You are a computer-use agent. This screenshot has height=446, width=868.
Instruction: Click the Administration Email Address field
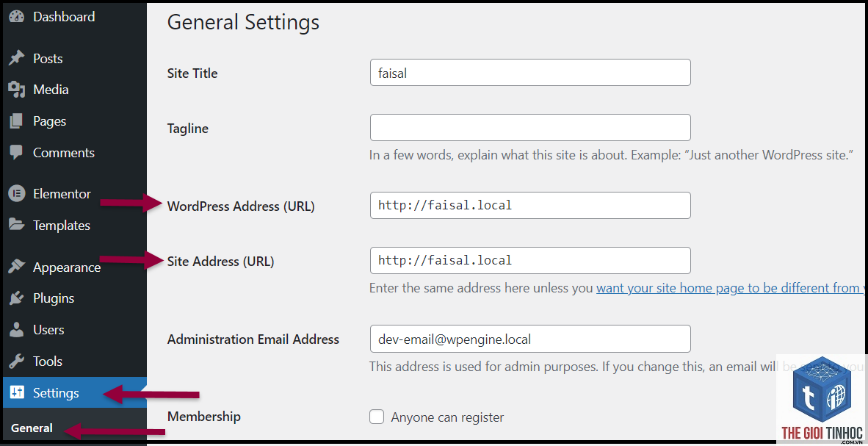coord(530,339)
